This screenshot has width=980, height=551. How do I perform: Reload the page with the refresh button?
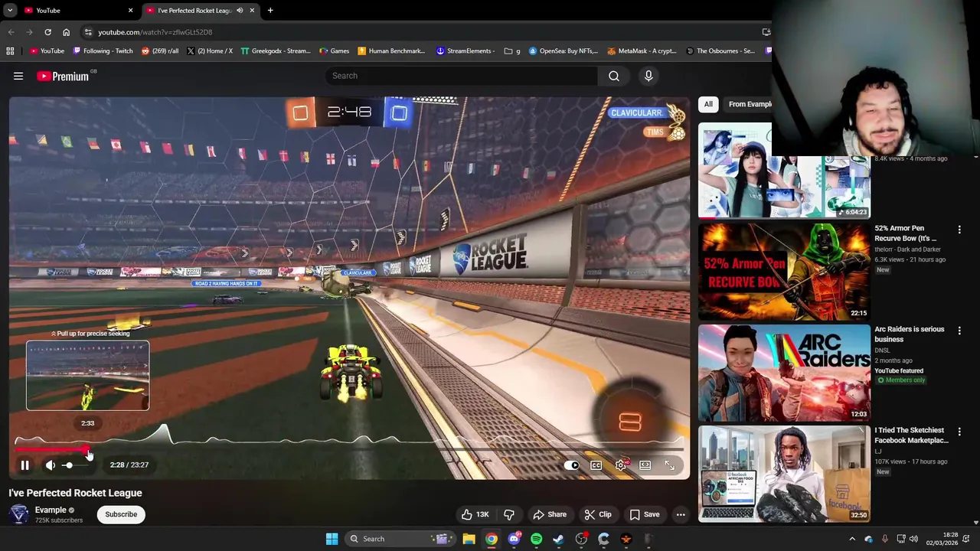click(47, 32)
